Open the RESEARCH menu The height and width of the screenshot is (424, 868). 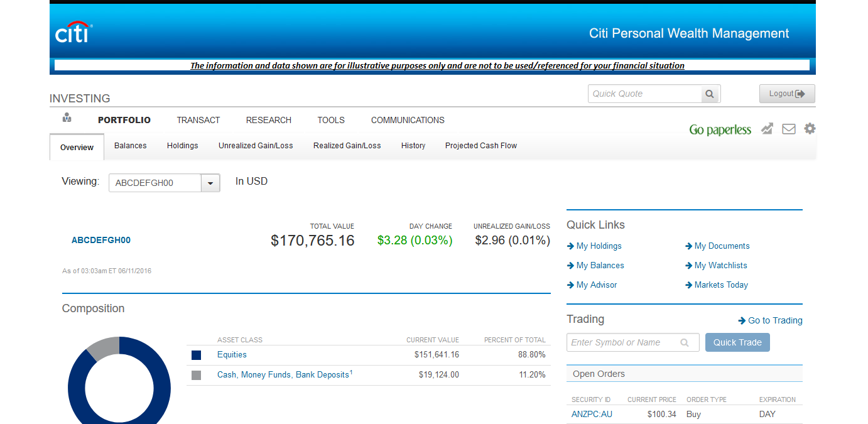point(268,120)
